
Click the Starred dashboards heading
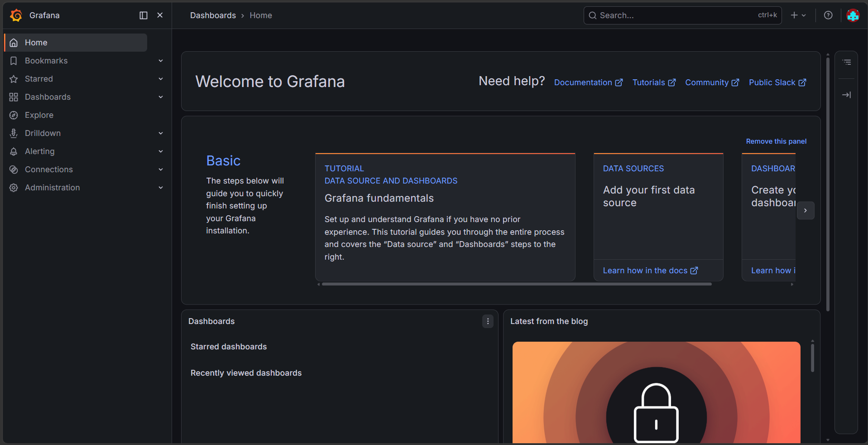tap(229, 347)
